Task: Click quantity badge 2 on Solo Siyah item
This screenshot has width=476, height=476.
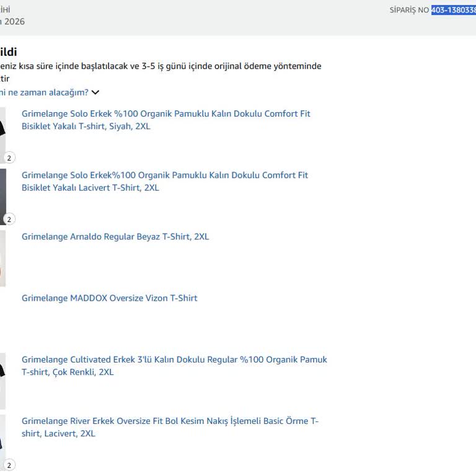Action: [9, 158]
